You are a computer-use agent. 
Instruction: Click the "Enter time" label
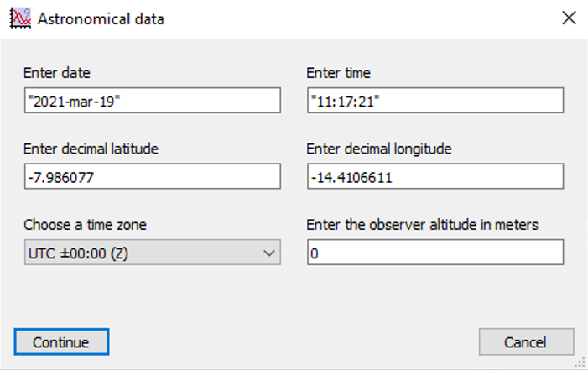click(x=338, y=73)
